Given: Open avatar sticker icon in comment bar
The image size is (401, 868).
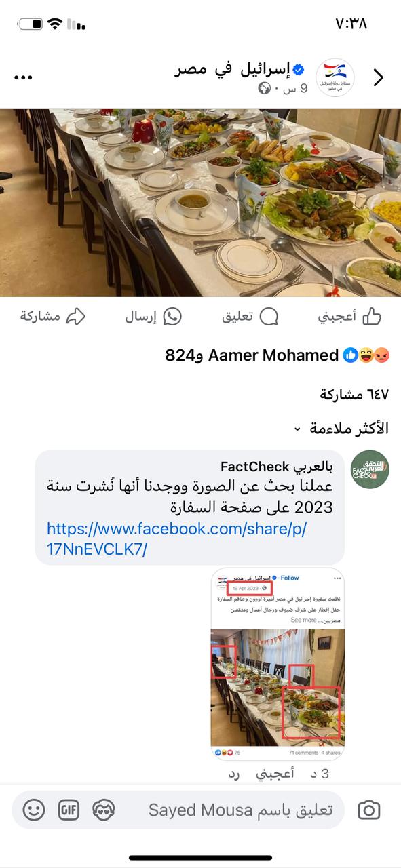Looking at the screenshot, I should [104, 810].
